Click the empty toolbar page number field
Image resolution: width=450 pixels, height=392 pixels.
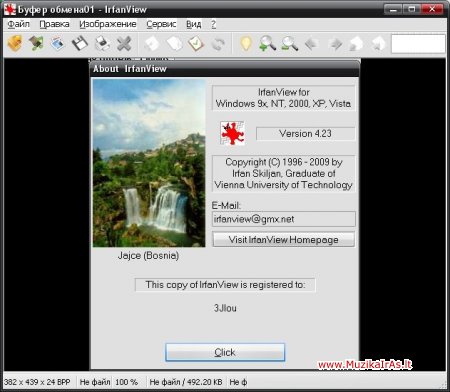(x=418, y=43)
